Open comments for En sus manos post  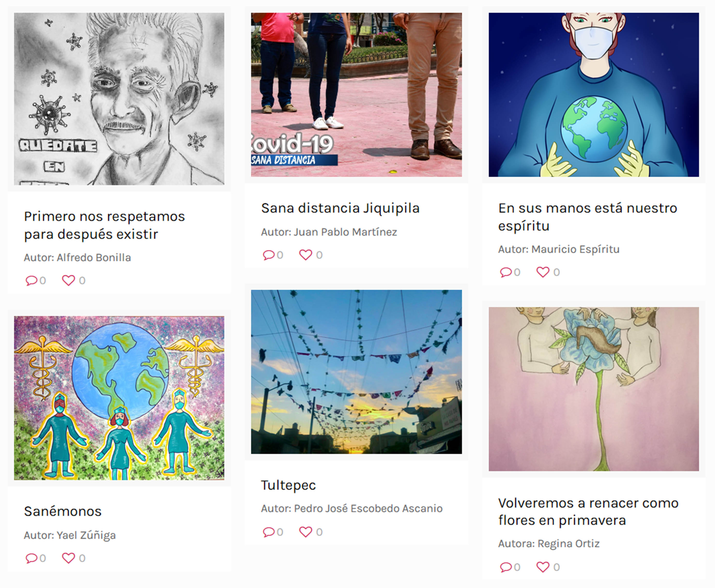(506, 272)
